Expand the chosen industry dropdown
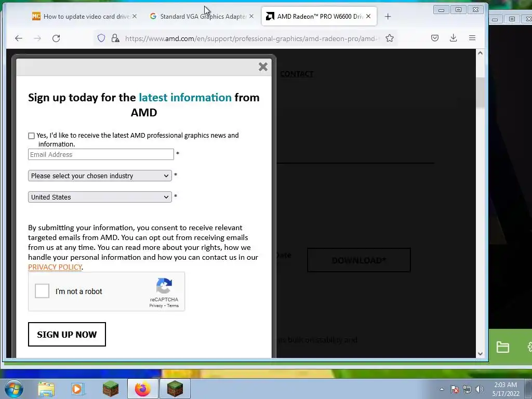 (x=100, y=176)
